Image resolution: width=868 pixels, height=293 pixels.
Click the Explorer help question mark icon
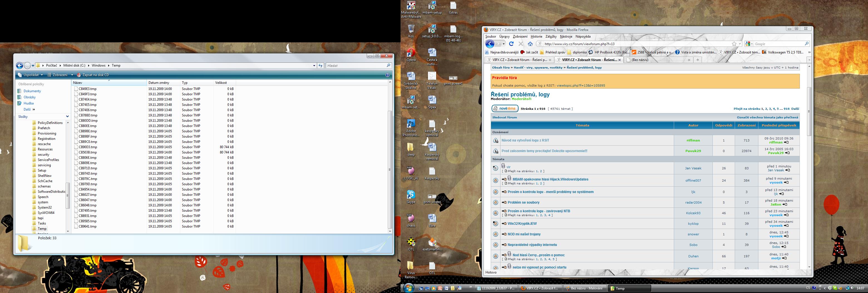point(388,75)
